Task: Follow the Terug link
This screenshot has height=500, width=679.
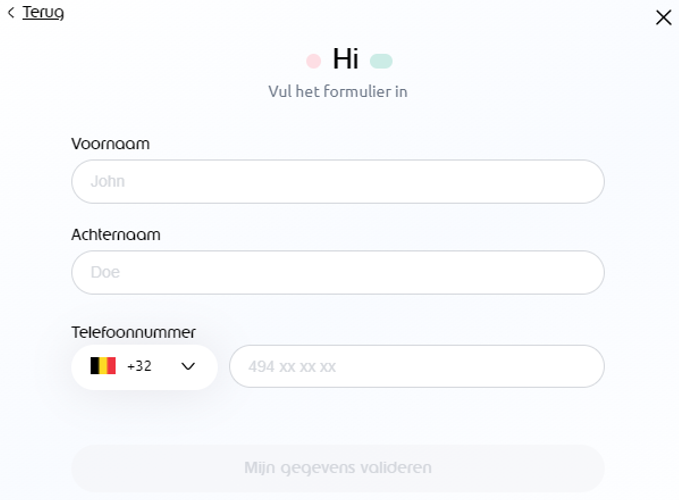Action: click(x=43, y=13)
